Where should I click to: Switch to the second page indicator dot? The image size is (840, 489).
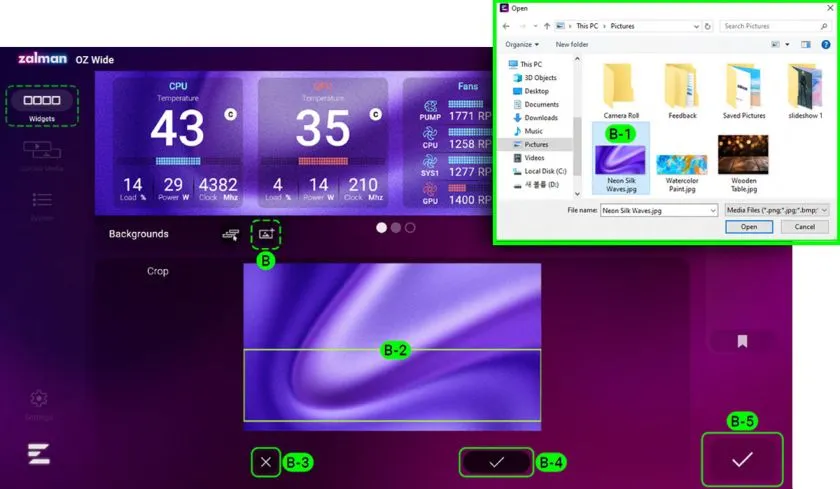point(396,228)
